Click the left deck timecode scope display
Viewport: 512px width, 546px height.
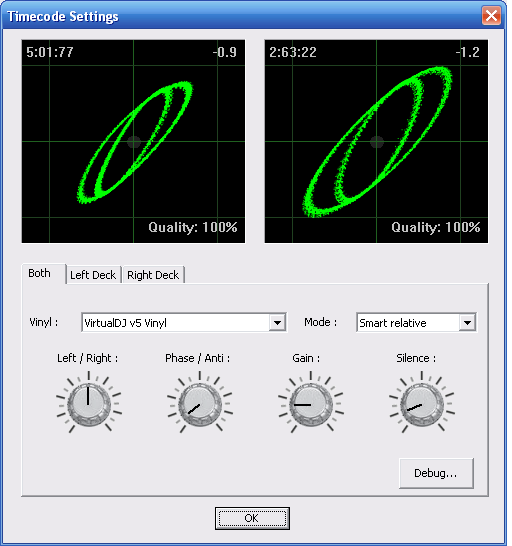point(133,141)
